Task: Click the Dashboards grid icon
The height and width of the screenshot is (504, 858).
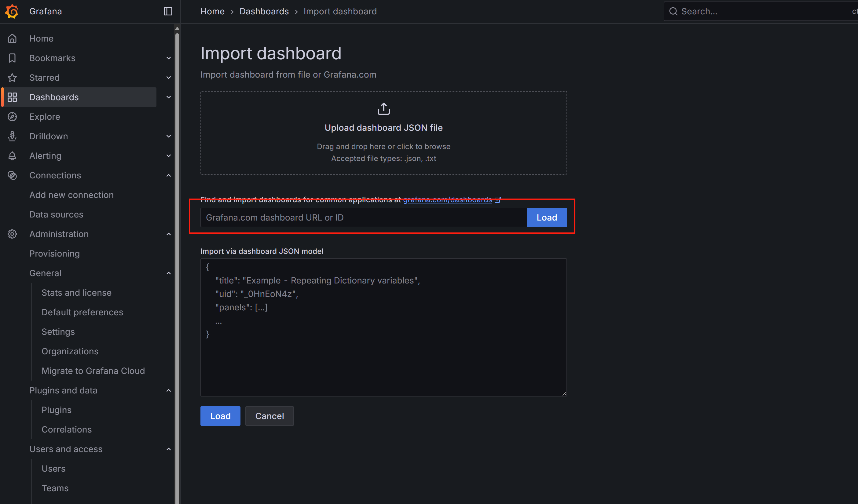Action: (12, 97)
